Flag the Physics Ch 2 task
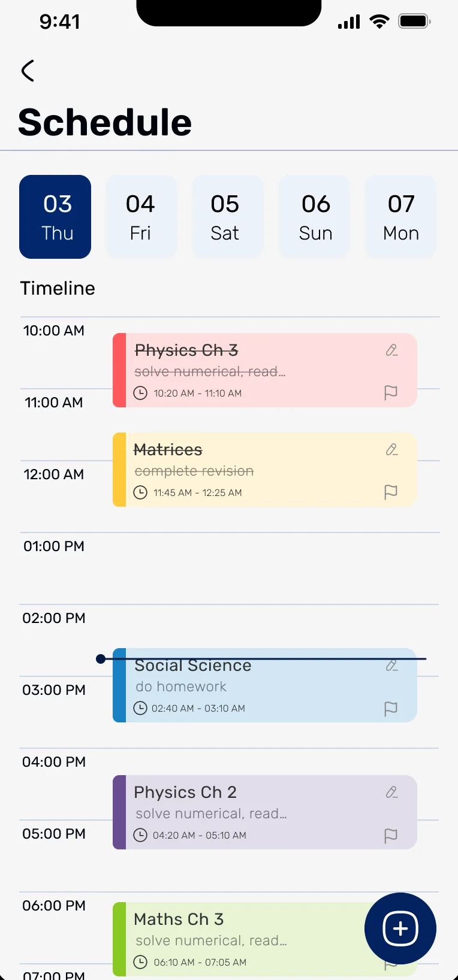Viewport: 458px width, 980px height. click(391, 835)
